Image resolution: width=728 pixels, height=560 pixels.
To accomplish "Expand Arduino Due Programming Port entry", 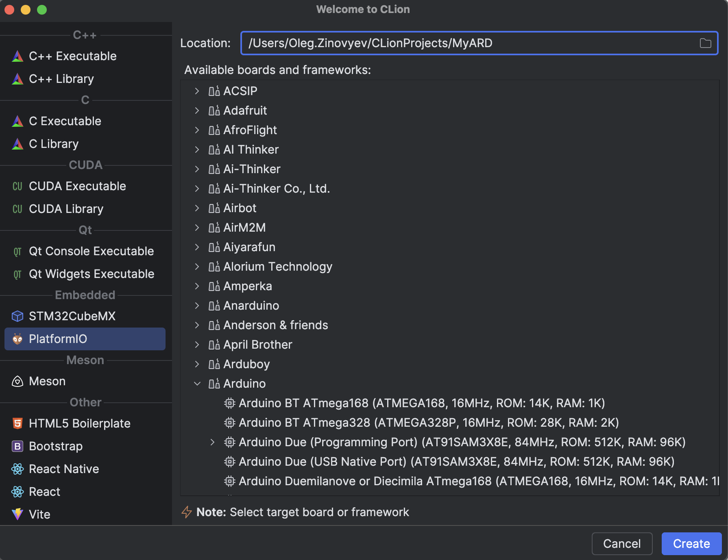I will 212,442.
